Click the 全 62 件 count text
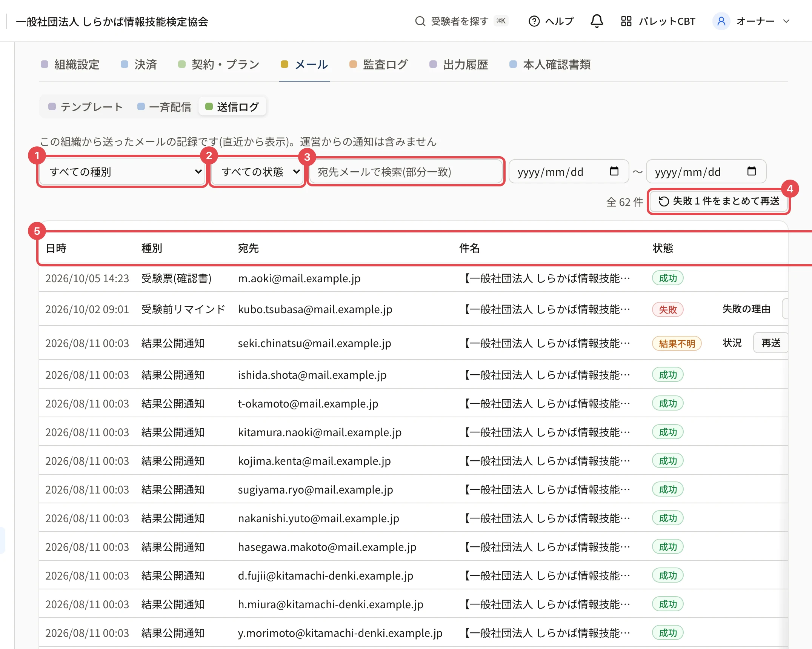This screenshot has height=649, width=812. [624, 202]
